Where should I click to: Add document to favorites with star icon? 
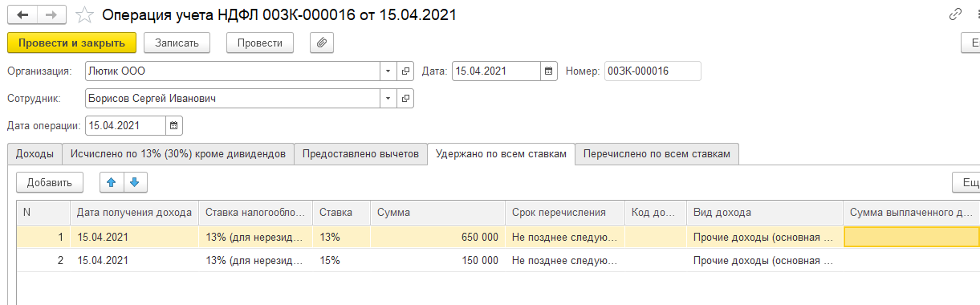point(84,14)
